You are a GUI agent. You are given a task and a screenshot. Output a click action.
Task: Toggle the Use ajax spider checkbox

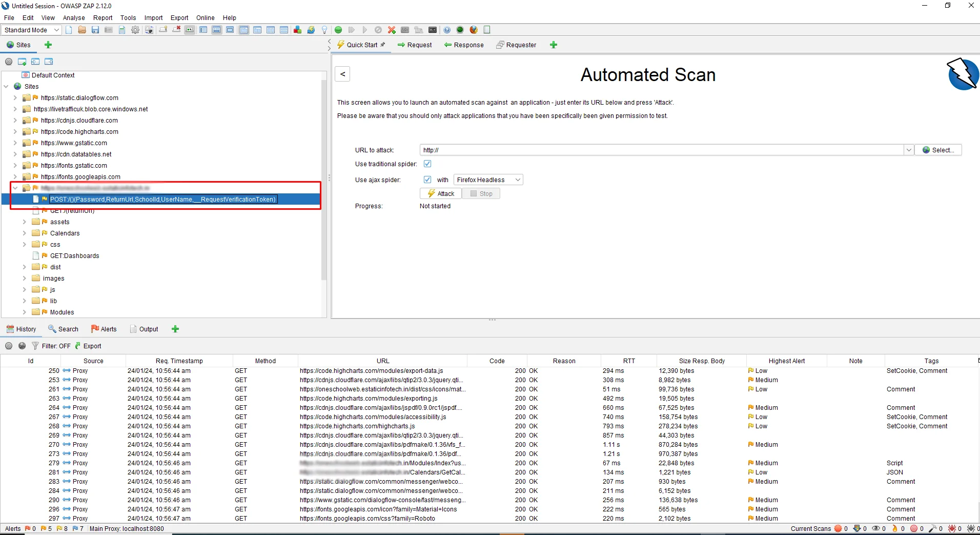(x=427, y=180)
